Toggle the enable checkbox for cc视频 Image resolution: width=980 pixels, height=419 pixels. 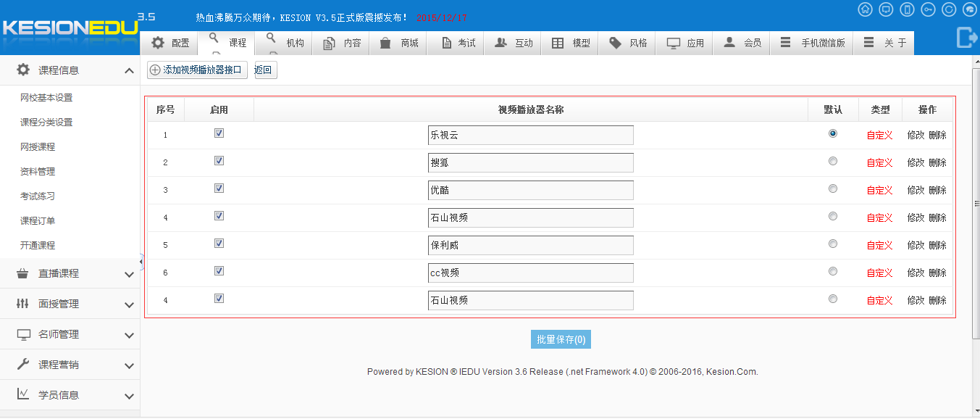tap(219, 271)
